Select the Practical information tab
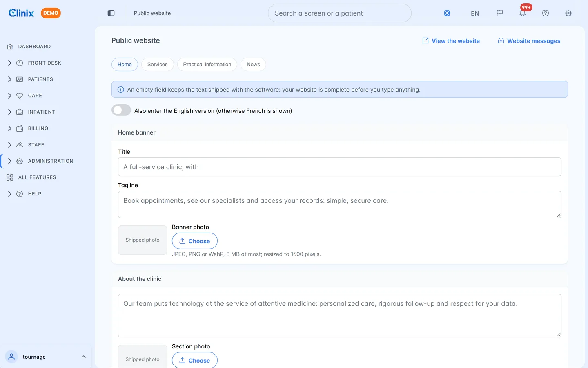588x368 pixels. (207, 65)
